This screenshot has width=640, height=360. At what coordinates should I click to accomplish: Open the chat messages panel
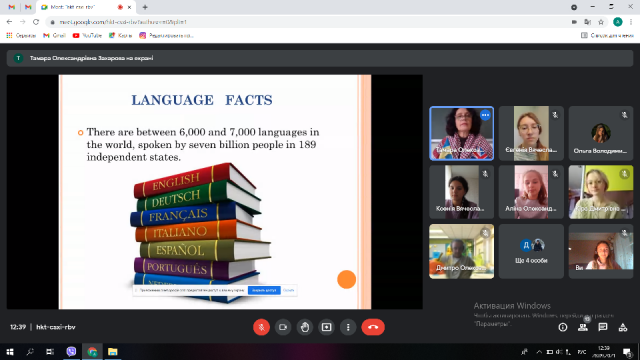[x=603, y=327]
